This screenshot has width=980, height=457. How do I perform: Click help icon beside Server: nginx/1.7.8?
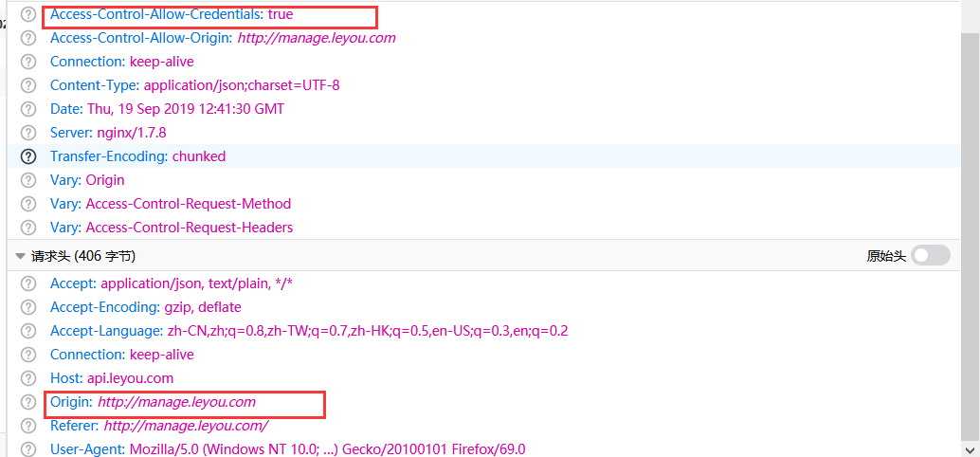tap(28, 133)
